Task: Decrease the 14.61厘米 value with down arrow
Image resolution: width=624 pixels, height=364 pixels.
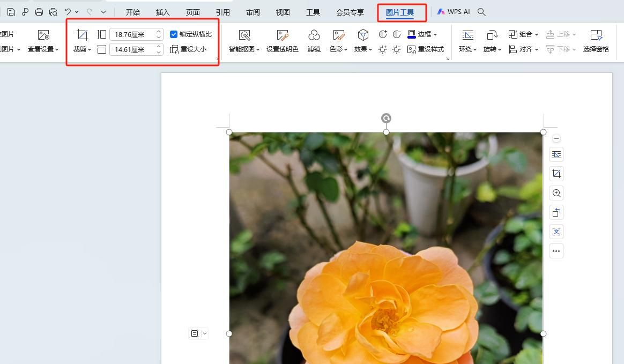Action: pos(159,52)
